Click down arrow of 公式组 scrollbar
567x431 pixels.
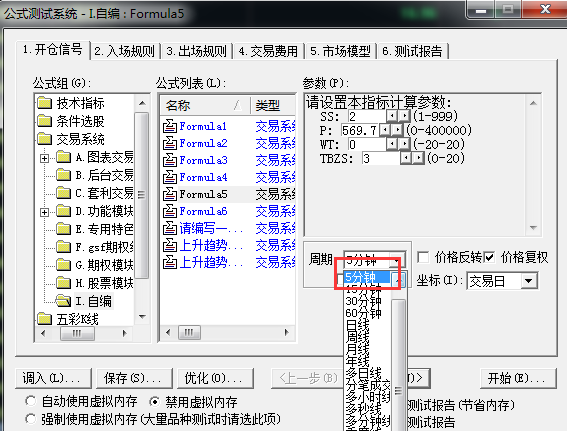[142, 317]
